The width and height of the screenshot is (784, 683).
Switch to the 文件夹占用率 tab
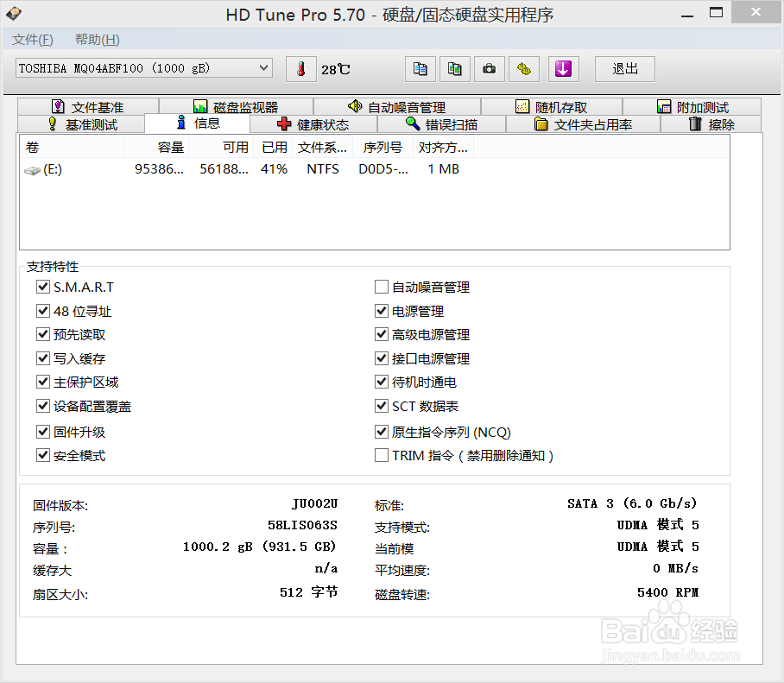click(x=583, y=124)
